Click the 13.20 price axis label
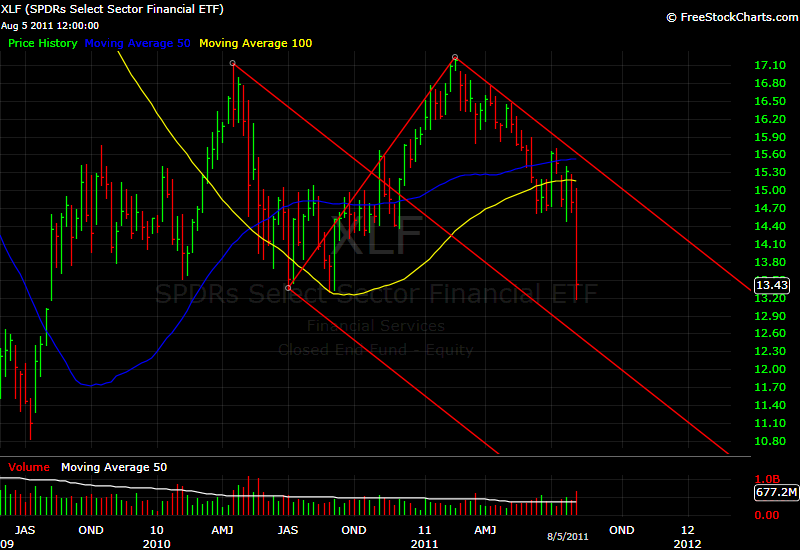The image size is (800, 550). (770, 298)
